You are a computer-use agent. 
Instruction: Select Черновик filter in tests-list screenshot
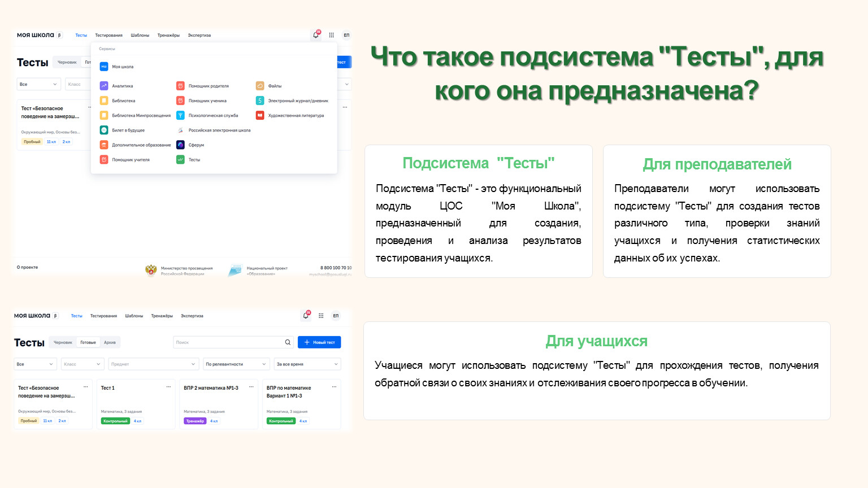[x=63, y=342]
